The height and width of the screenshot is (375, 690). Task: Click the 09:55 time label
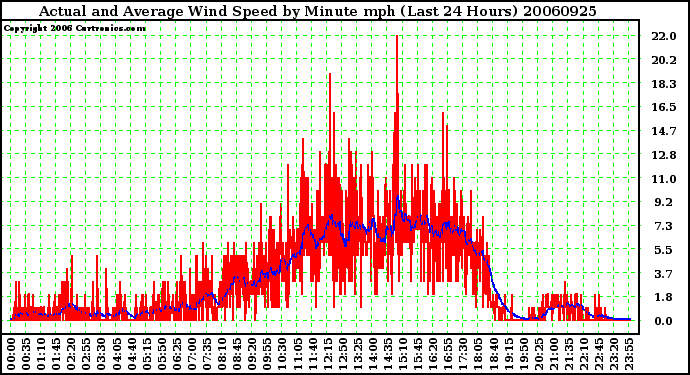click(267, 354)
